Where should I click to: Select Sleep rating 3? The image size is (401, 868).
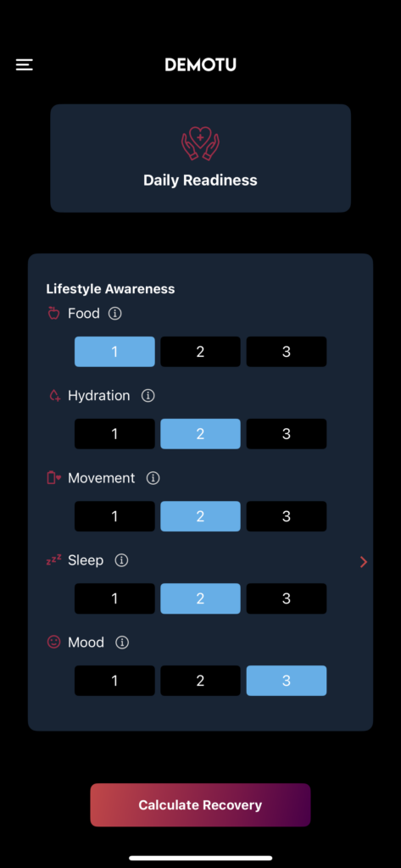[x=287, y=598]
